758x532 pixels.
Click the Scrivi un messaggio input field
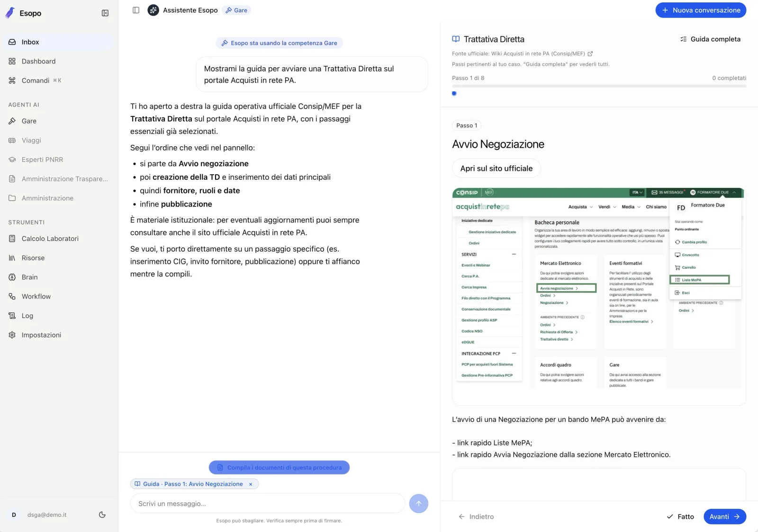tap(268, 504)
